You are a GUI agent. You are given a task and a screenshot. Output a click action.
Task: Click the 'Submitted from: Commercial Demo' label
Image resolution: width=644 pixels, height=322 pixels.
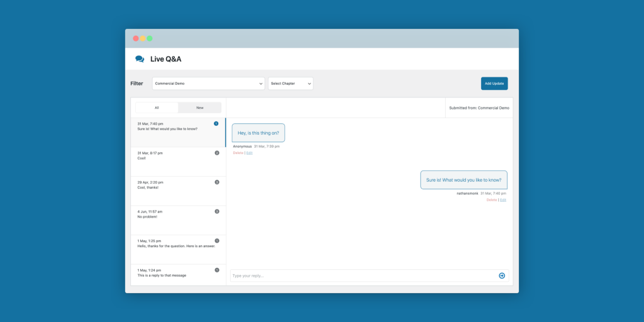point(479,108)
